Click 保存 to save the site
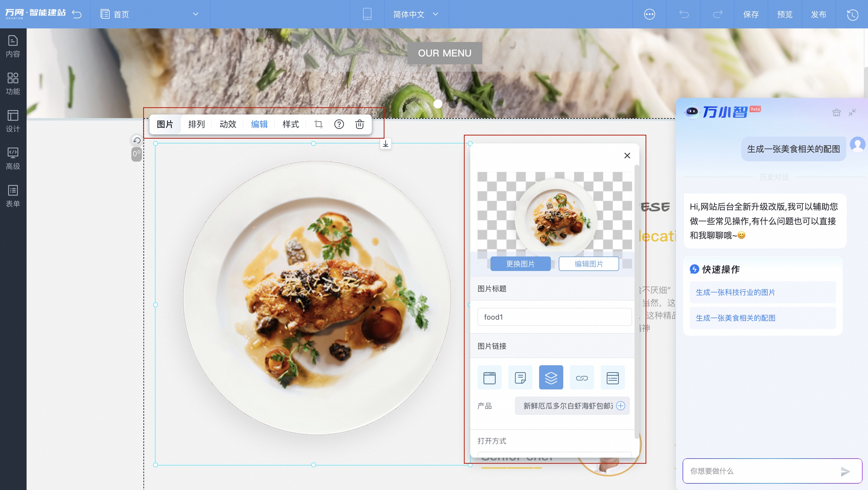The width and height of the screenshot is (868, 490). click(x=751, y=14)
